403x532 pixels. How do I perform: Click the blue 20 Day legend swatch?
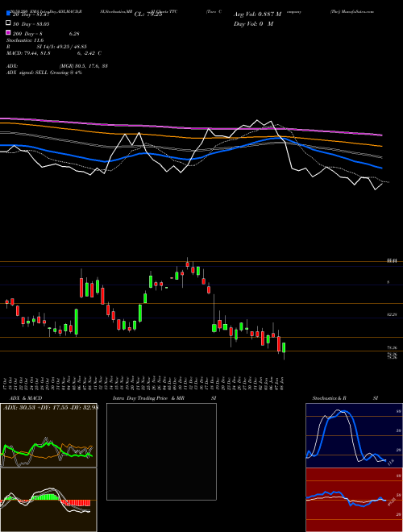click(x=8, y=14)
